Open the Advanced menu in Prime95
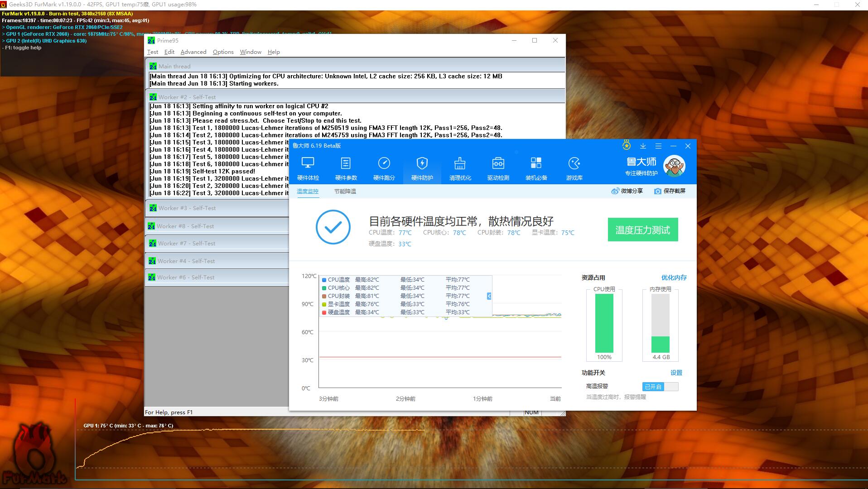 [193, 52]
